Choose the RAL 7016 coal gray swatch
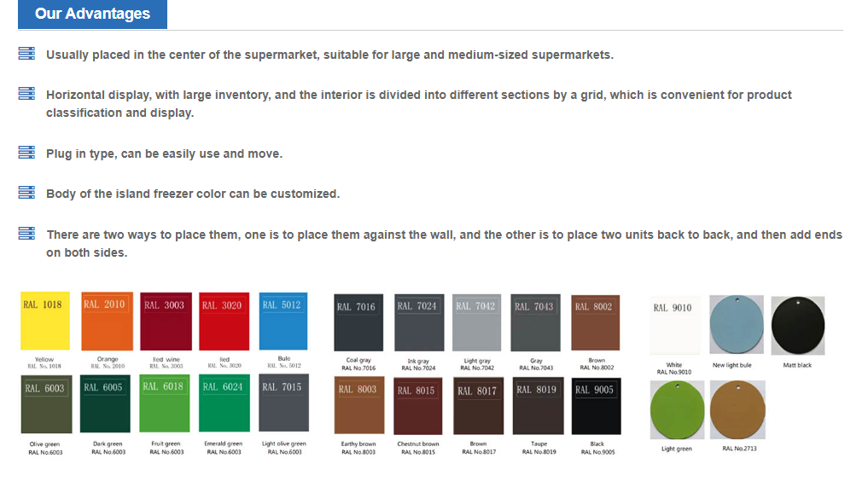This screenshot has width=868, height=481. coord(358,322)
